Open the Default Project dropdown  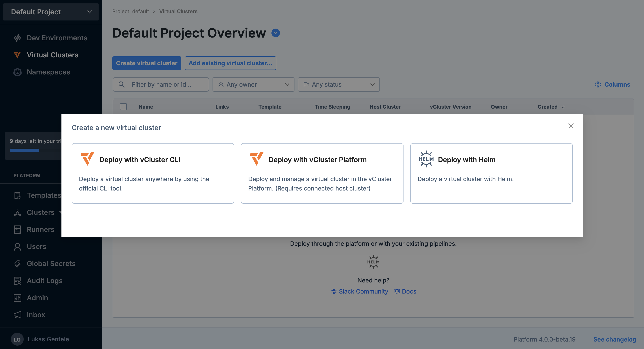[51, 12]
